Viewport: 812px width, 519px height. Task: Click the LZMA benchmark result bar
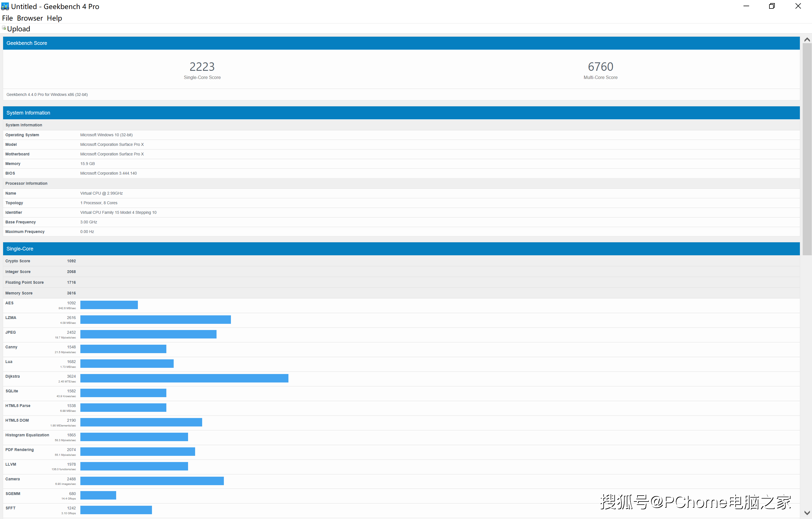click(x=155, y=320)
